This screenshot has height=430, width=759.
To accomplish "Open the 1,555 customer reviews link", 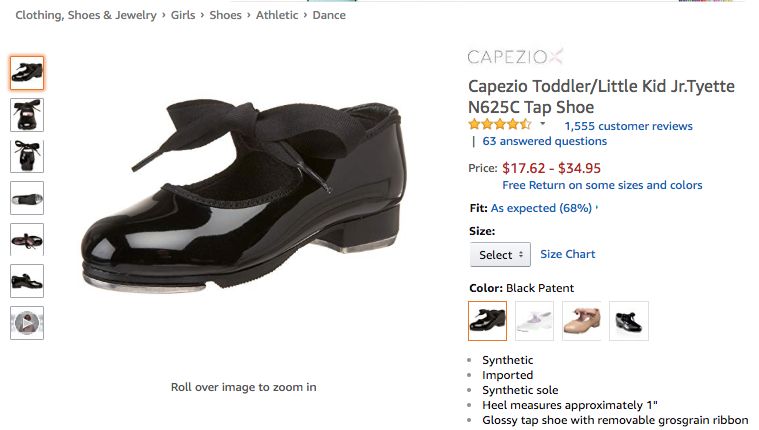I will (x=628, y=126).
